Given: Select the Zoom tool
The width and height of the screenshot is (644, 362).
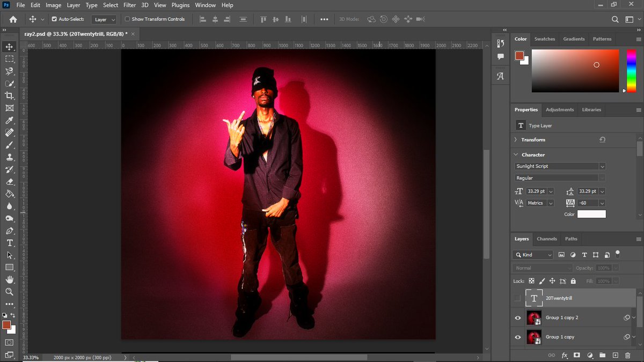Looking at the screenshot, I should click(x=8, y=292).
